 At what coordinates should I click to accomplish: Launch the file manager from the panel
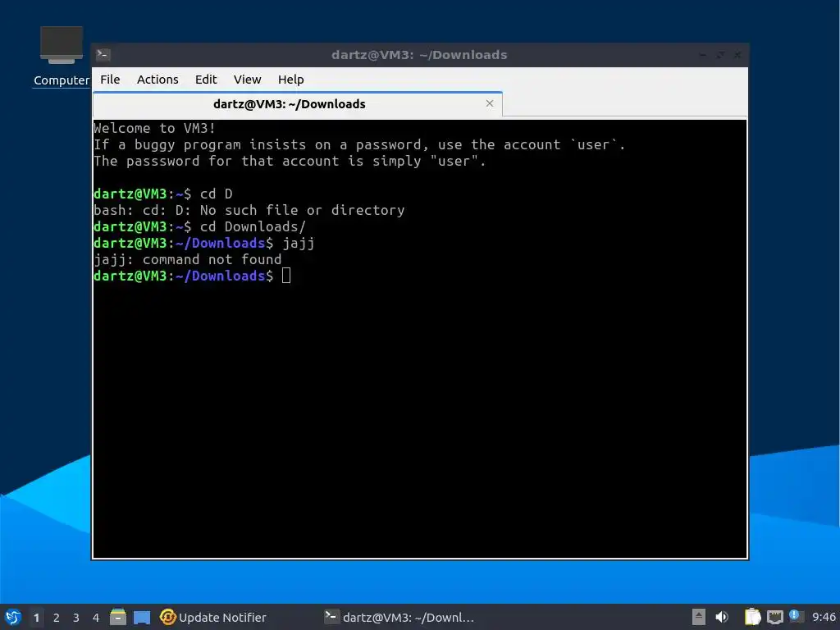pos(118,617)
